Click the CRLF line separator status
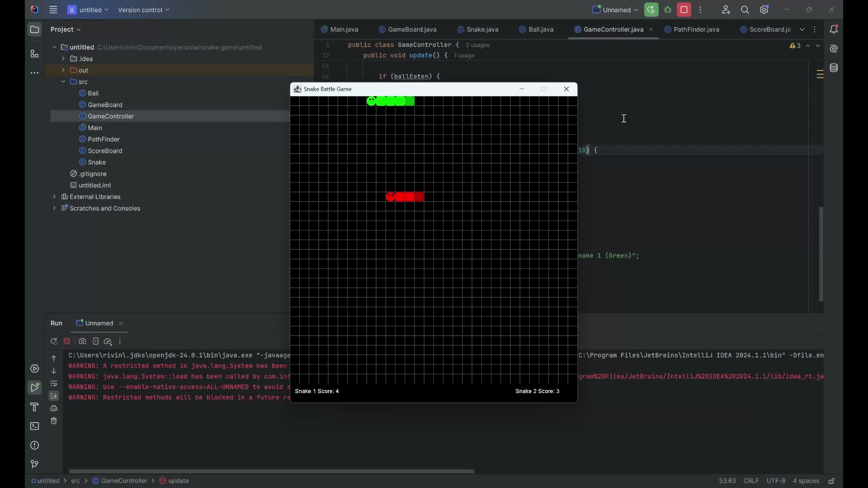This screenshot has height=488, width=868. [x=751, y=482]
